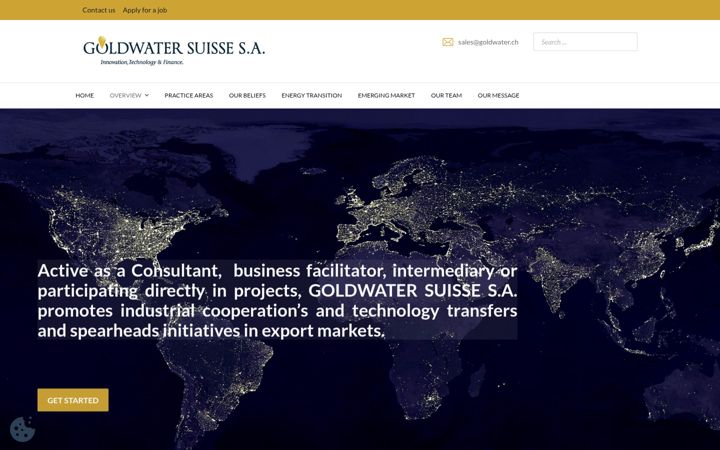Focus the Search input field
Viewport: 720px width, 450px height.
point(585,42)
